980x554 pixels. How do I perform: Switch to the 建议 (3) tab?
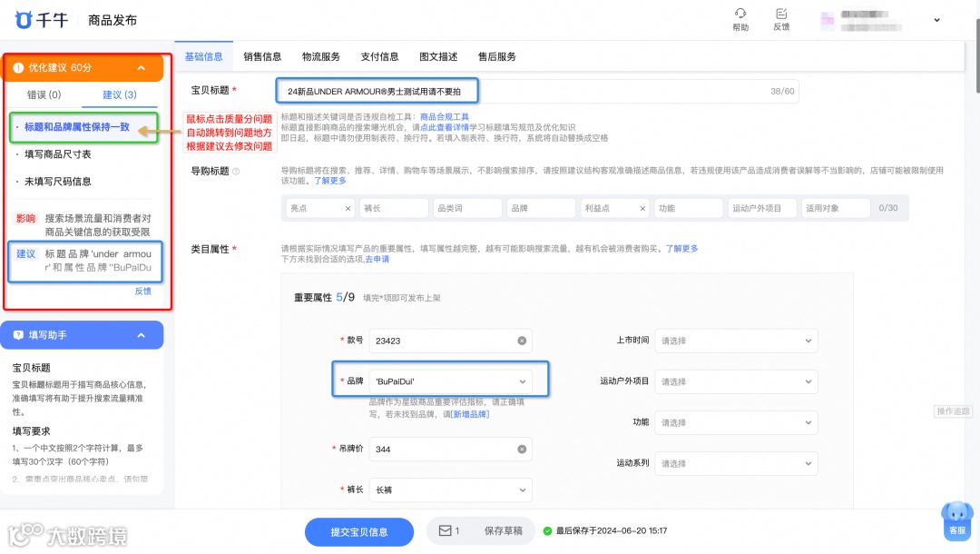[120, 94]
